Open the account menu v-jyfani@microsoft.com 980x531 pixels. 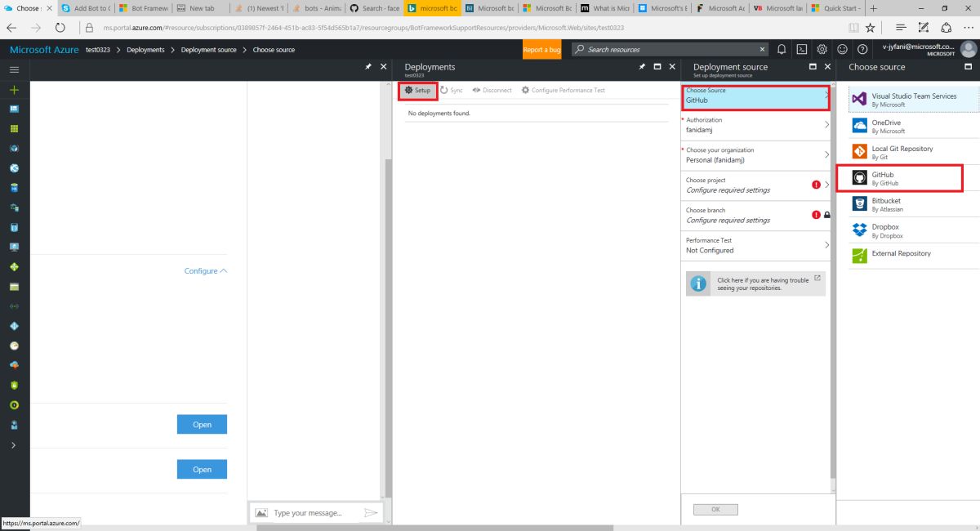coord(927,49)
